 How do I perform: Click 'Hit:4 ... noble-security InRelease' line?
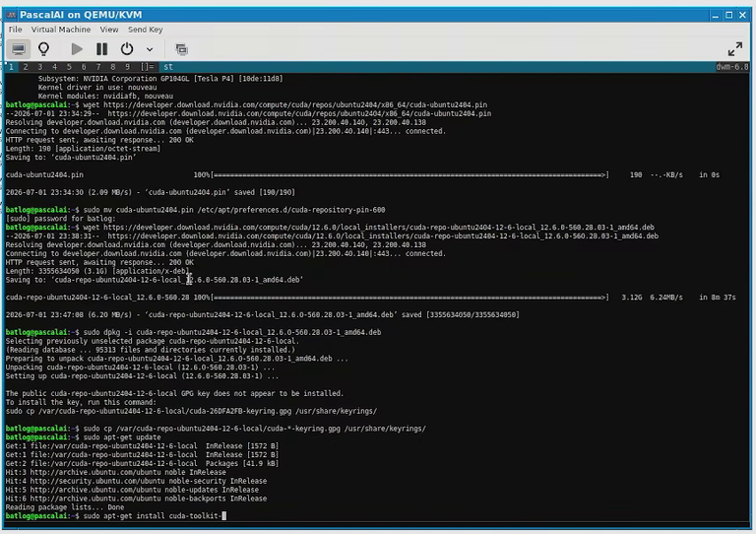(136, 481)
